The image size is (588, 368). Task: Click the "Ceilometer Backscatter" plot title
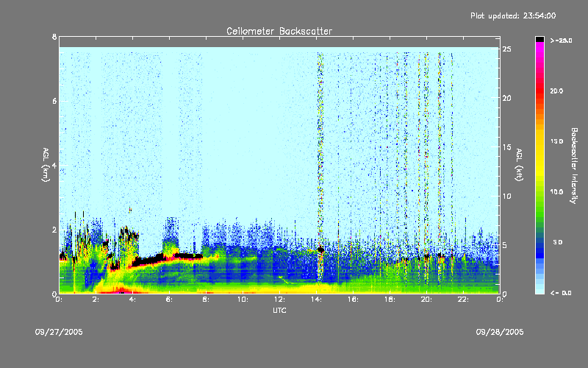pos(279,31)
